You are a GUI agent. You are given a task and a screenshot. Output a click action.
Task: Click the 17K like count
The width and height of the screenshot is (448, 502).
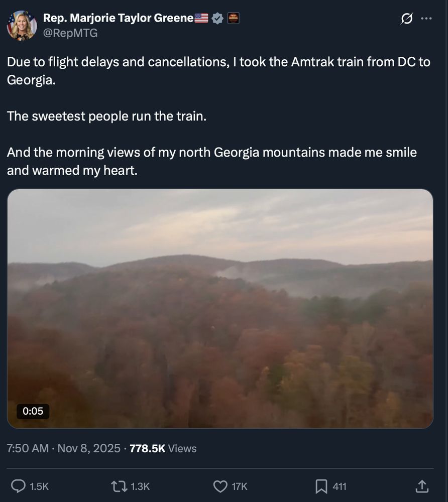239,486
